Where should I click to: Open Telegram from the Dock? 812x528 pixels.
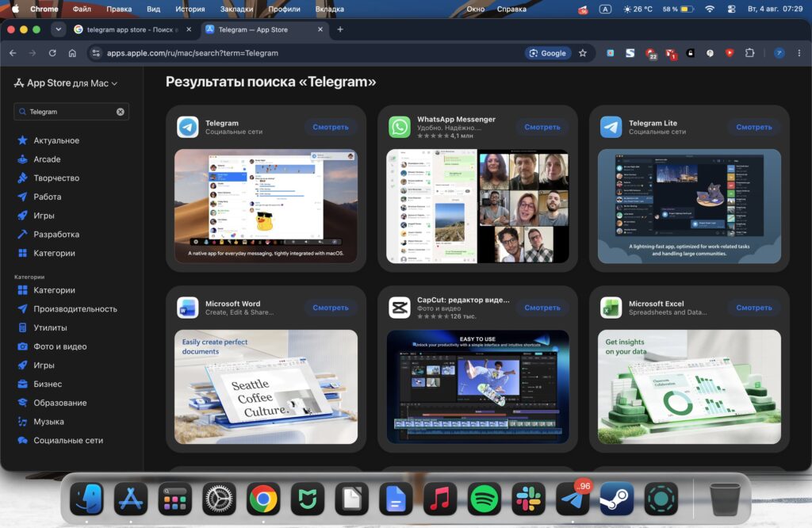[573, 499]
